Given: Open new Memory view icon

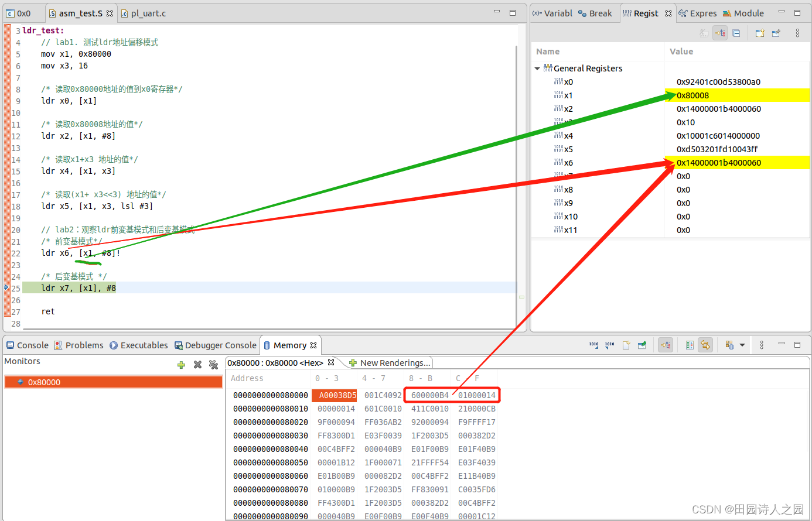Looking at the screenshot, I should point(626,345).
